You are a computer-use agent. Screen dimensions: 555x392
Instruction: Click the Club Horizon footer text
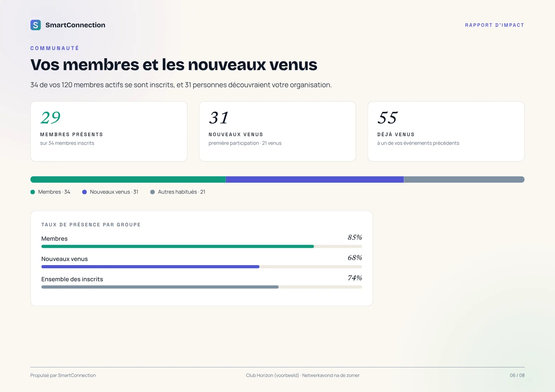click(x=303, y=375)
